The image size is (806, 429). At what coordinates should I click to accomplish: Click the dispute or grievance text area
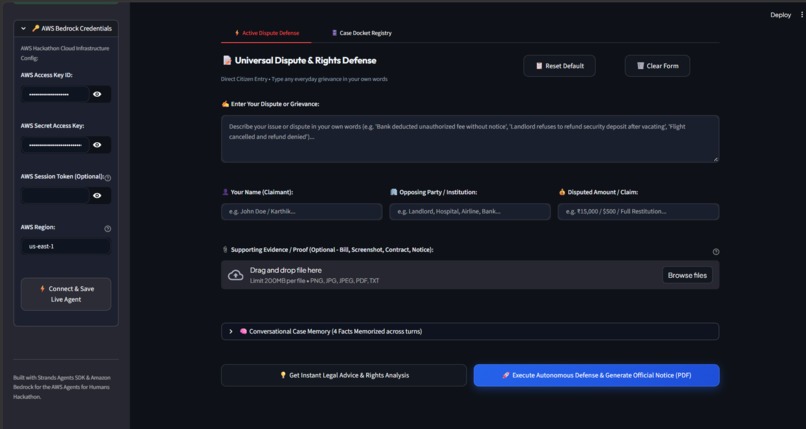(x=470, y=139)
